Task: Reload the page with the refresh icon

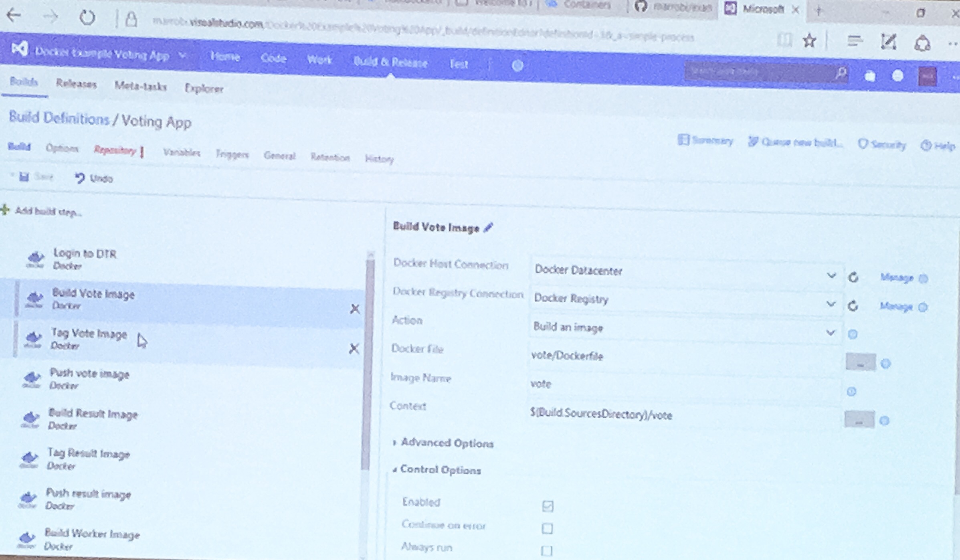Action: [x=87, y=17]
